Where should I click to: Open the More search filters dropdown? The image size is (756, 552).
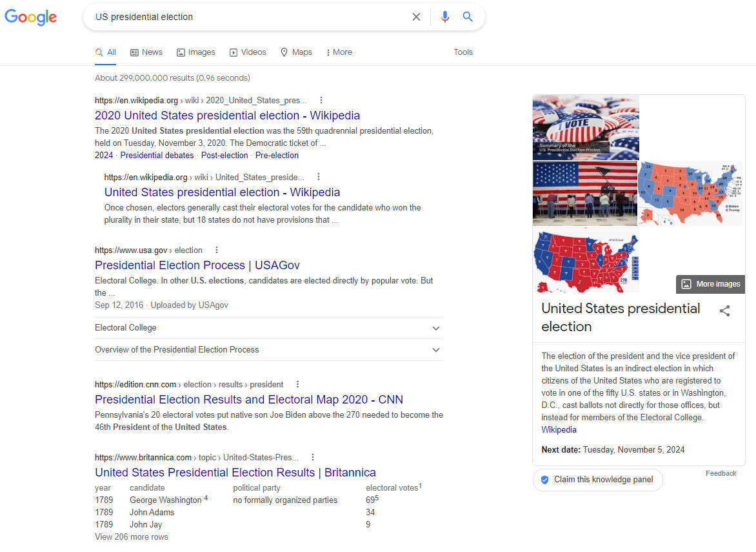339,52
